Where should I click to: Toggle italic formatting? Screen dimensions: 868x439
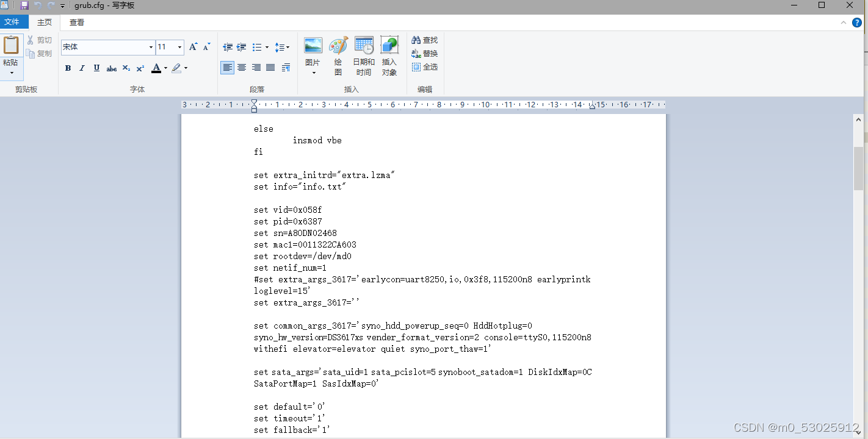click(x=82, y=68)
